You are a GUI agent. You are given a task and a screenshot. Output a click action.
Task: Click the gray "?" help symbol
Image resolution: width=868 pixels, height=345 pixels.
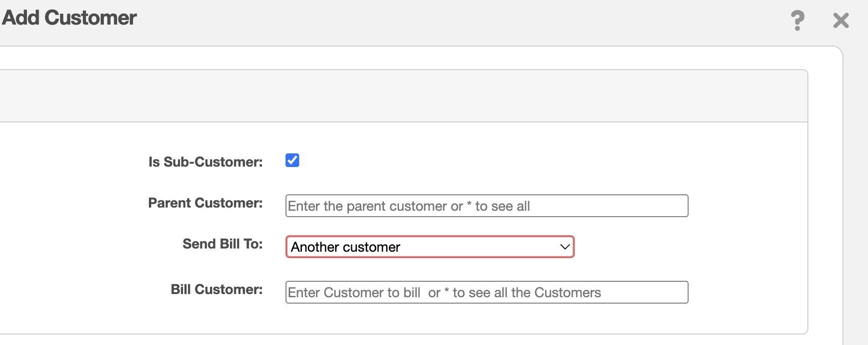pyautogui.click(x=797, y=20)
